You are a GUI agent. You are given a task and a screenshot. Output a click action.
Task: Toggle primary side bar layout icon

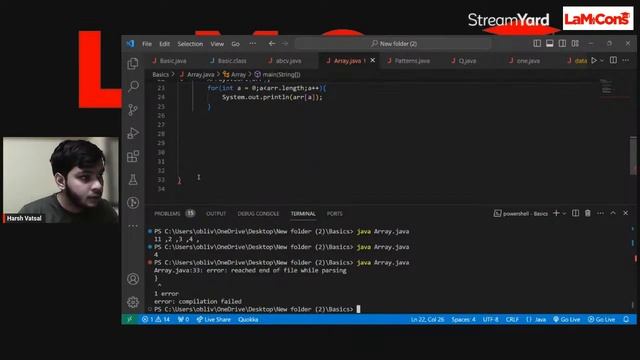[537, 43]
